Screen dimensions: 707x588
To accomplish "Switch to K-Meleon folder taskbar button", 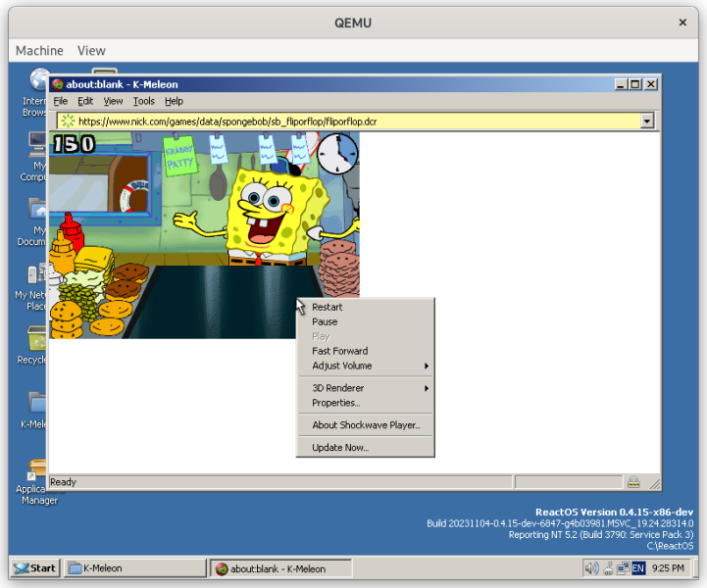I will click(x=134, y=568).
